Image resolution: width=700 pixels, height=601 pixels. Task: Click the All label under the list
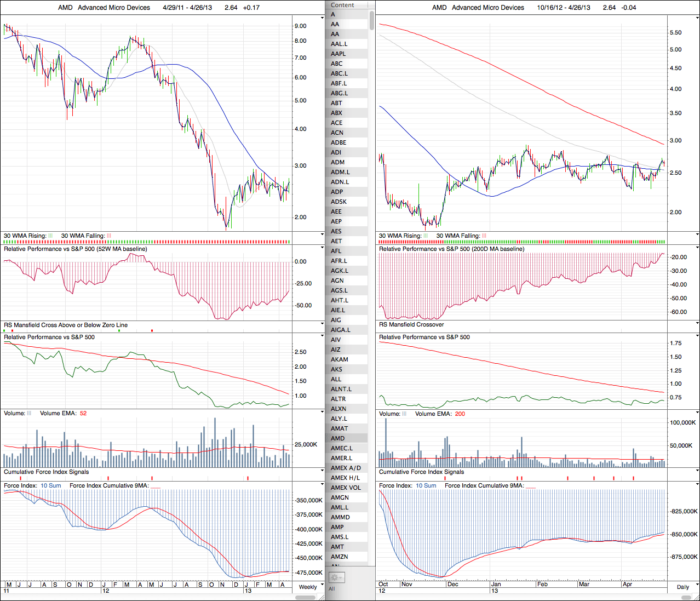[x=331, y=589]
